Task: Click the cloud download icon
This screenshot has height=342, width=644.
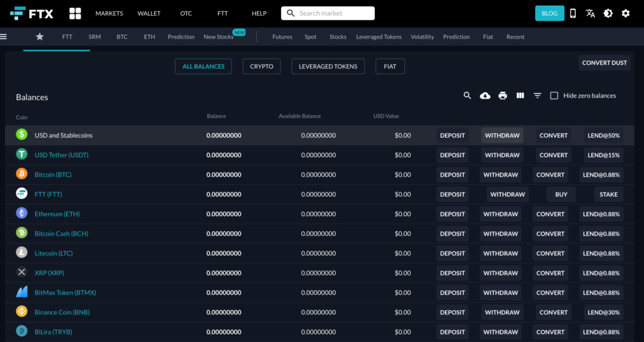Action: [x=485, y=96]
